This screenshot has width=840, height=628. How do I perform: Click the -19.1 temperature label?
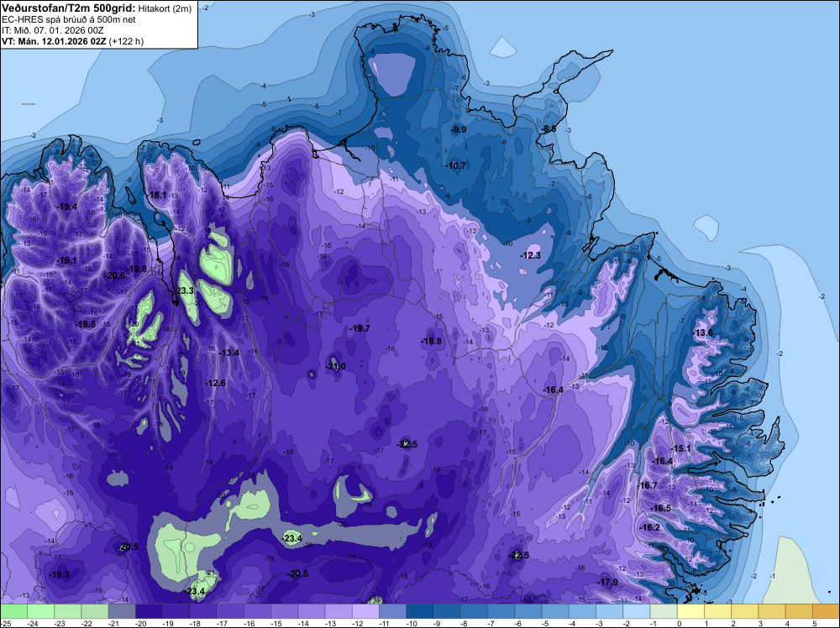coord(66,261)
